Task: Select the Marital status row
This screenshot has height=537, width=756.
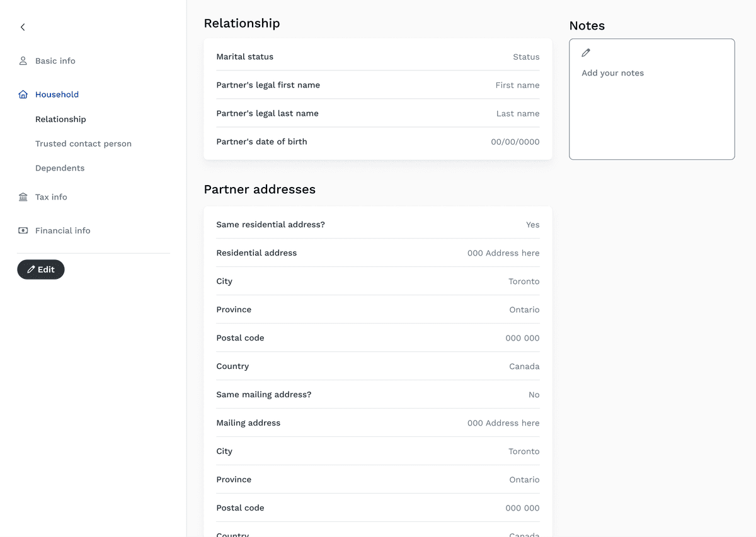Action: 377,57
